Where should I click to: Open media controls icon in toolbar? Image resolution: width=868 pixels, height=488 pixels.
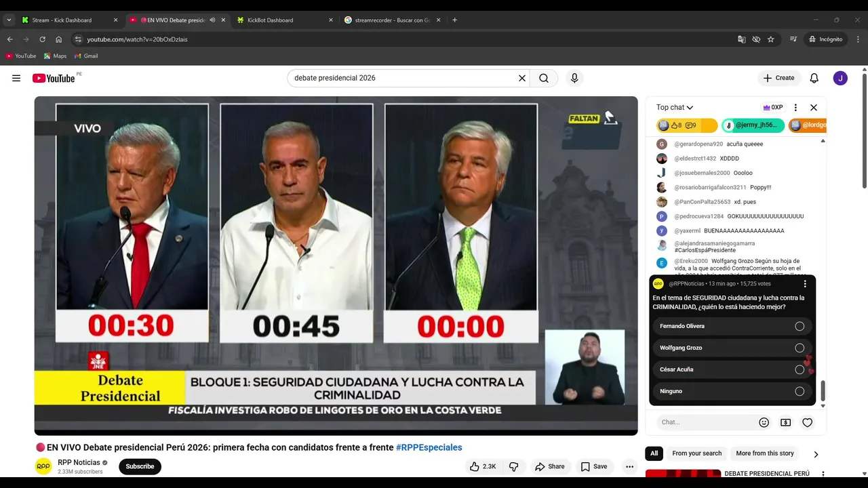coord(793,39)
